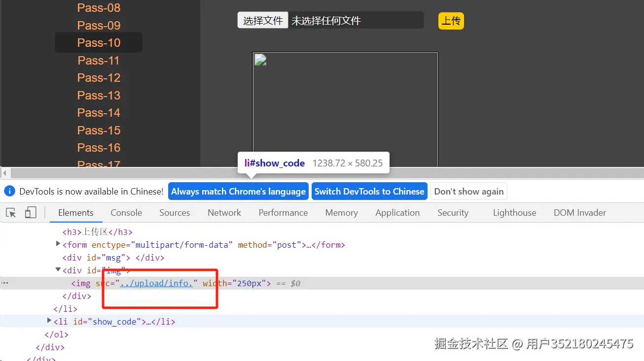Open Pass-12 in the sidebar
644x361 pixels.
[x=99, y=78]
